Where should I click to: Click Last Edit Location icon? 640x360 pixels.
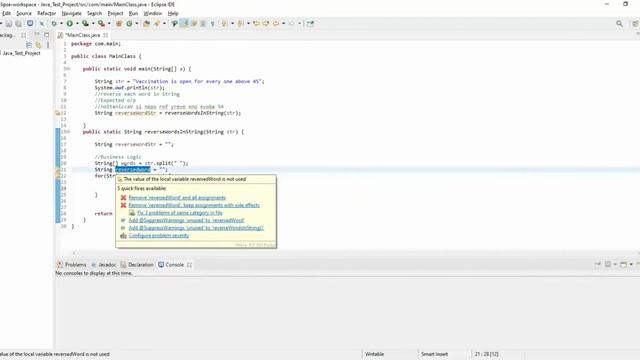coord(256,24)
